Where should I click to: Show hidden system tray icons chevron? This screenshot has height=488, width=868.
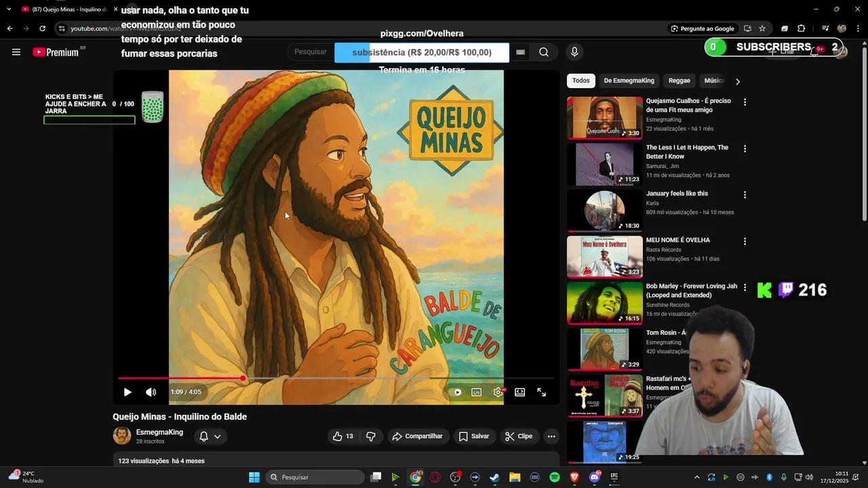tap(696, 477)
